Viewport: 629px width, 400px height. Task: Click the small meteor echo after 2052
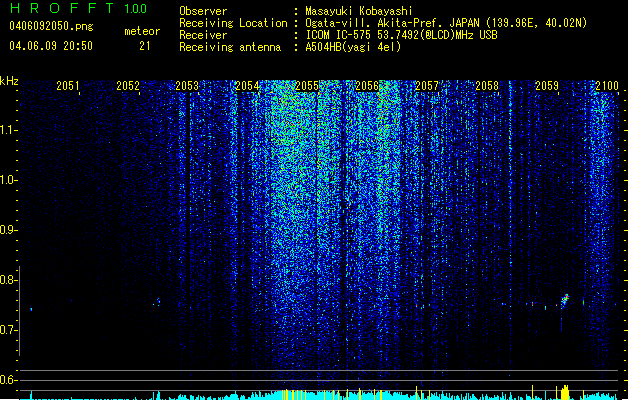(x=158, y=301)
